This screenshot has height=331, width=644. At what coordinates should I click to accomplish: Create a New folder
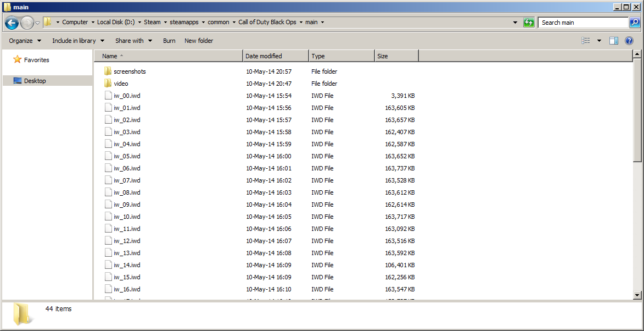(x=199, y=41)
